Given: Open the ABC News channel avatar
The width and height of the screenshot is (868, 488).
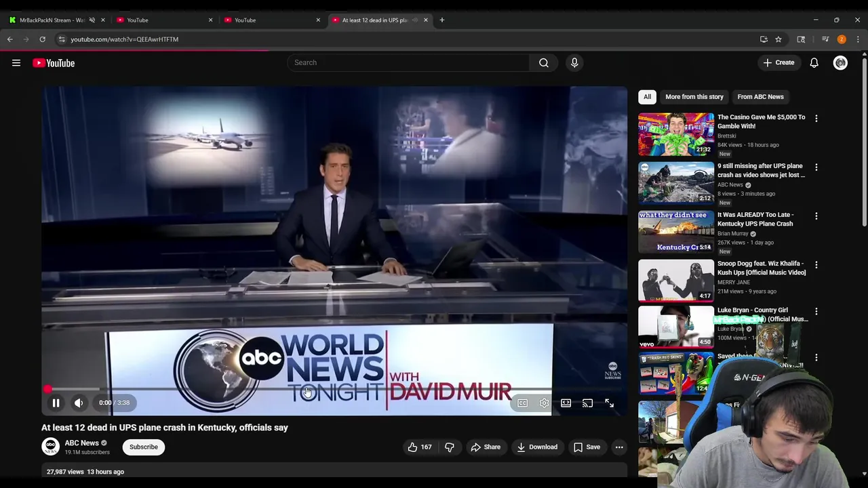Looking at the screenshot, I should coord(50,447).
